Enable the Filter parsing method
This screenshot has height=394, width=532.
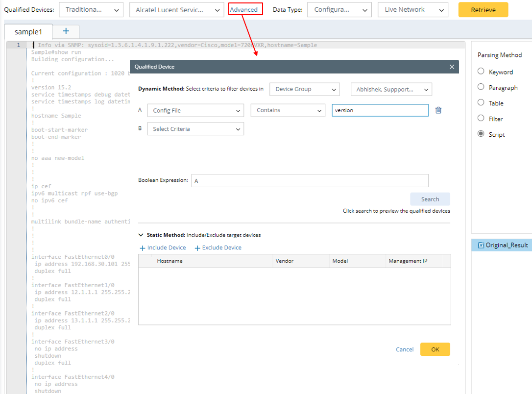point(481,119)
